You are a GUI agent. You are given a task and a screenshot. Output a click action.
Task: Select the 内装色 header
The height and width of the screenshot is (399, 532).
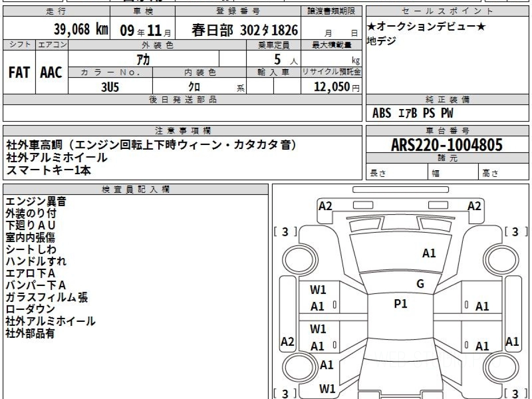coord(200,72)
